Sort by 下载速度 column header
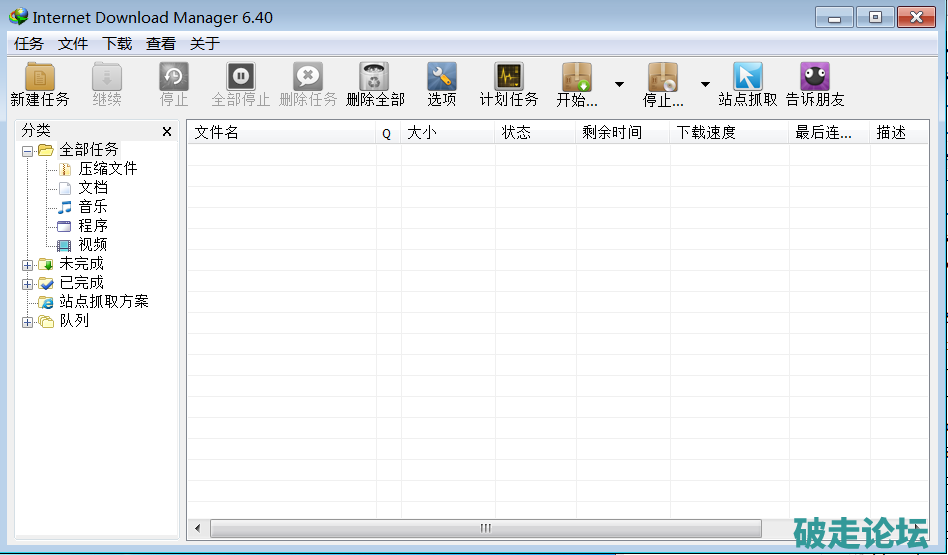 click(x=730, y=132)
